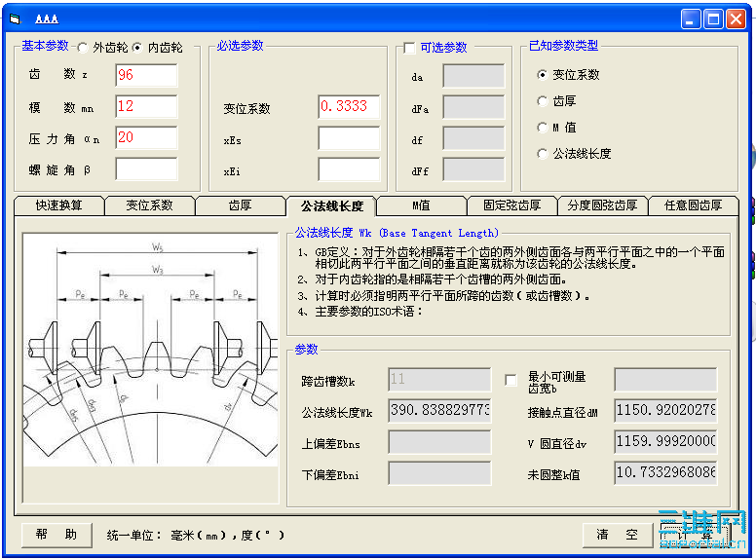The image size is (756, 559).
Task: Choose the 变位系数 known parameter type
Action: tap(543, 75)
